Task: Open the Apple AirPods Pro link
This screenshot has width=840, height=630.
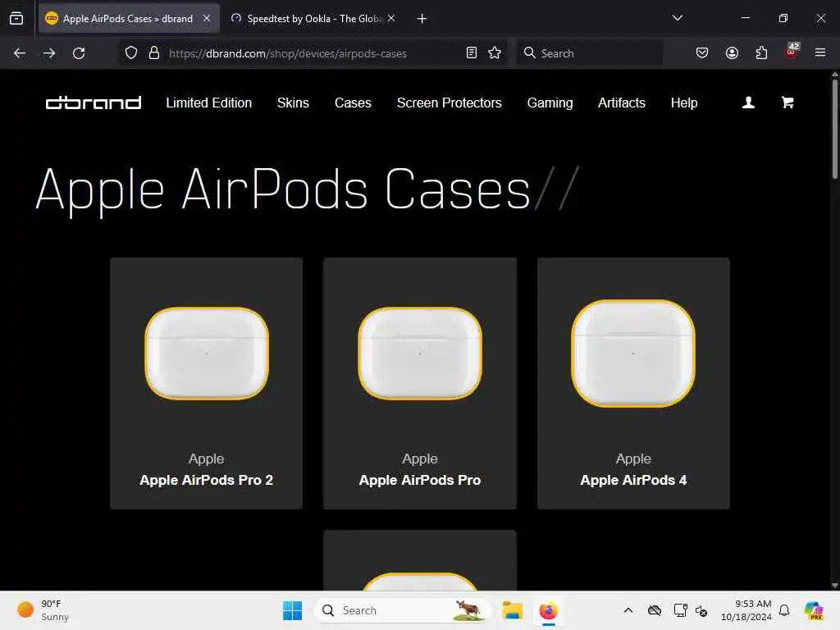Action: [420, 480]
